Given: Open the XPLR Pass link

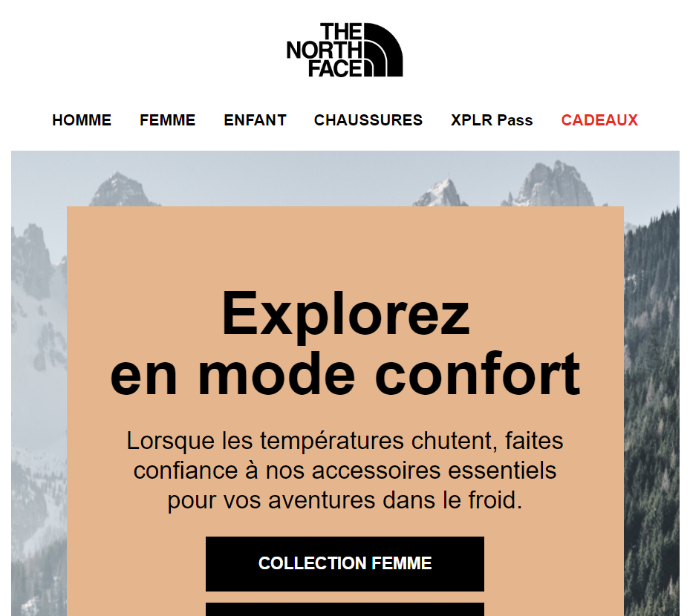Looking at the screenshot, I should pyautogui.click(x=492, y=120).
